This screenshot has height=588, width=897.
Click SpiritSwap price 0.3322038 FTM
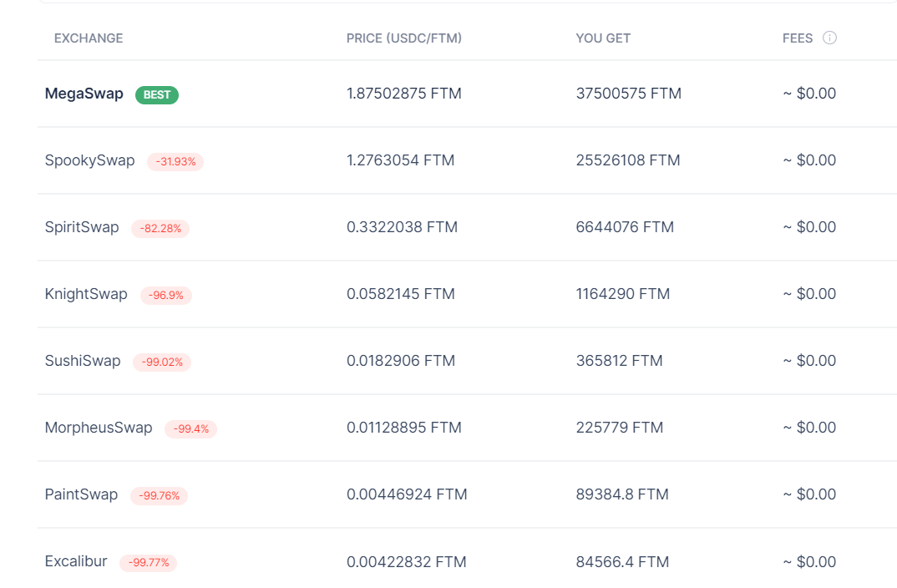point(403,227)
